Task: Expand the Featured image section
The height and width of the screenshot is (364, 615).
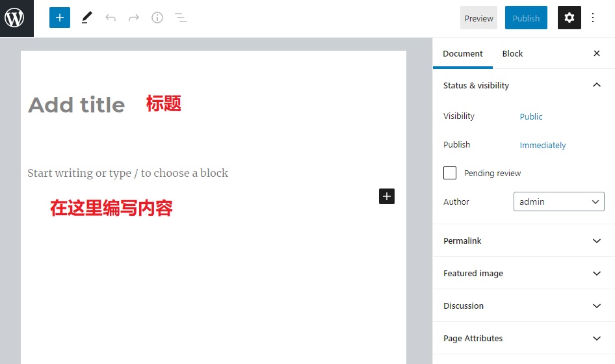Action: (x=523, y=273)
